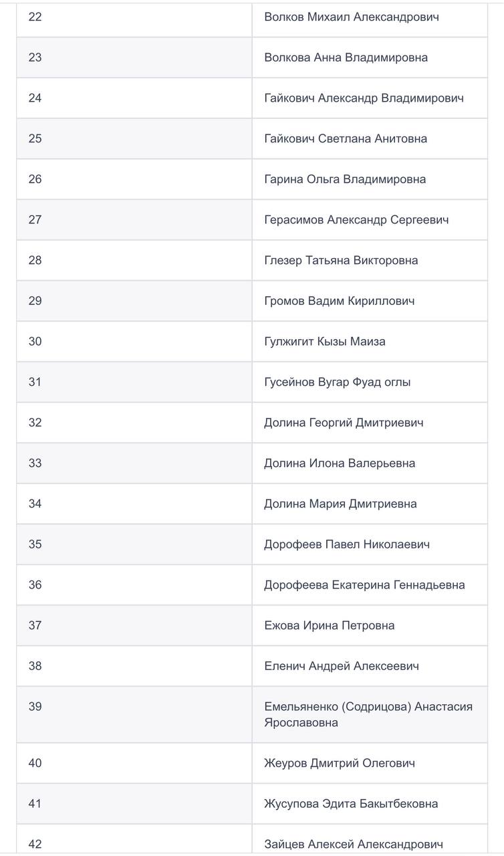Select Дорофеев Павел Николаевич name
The image size is (504, 856).
click(347, 544)
